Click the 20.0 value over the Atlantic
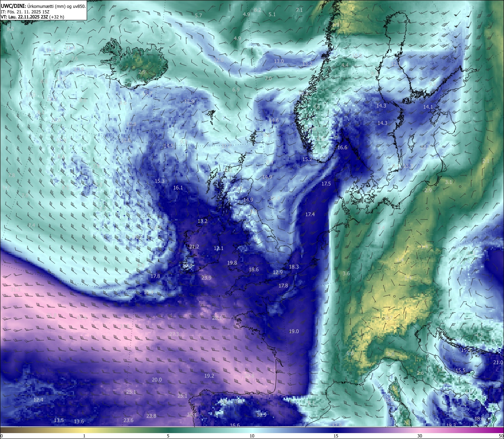This screenshot has height=439, width=504. [157, 380]
